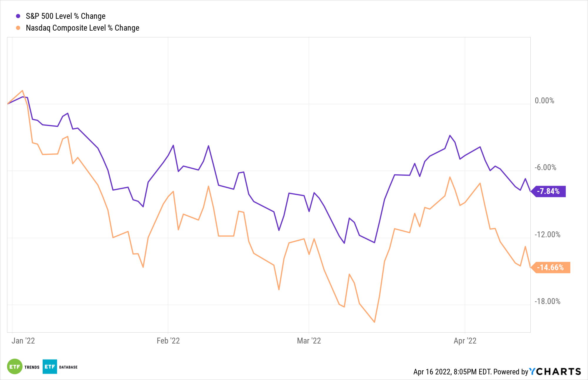Click the 0.00% y-axis label
Viewport: 588px width, 380px height.
544,101
